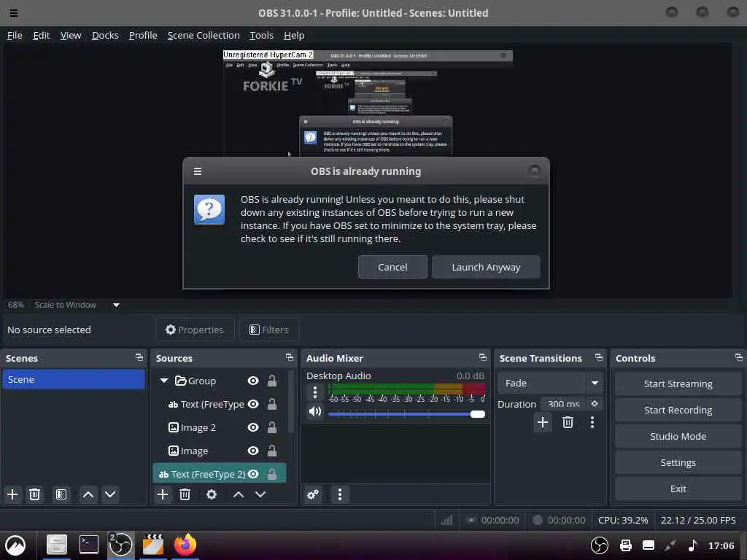Click Cancel in the dialog

coord(392,267)
